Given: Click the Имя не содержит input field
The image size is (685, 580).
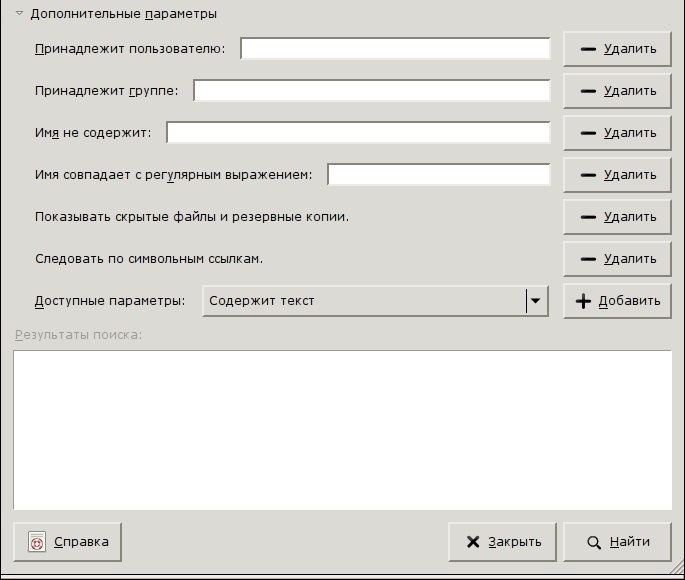Looking at the screenshot, I should click(x=358, y=132).
